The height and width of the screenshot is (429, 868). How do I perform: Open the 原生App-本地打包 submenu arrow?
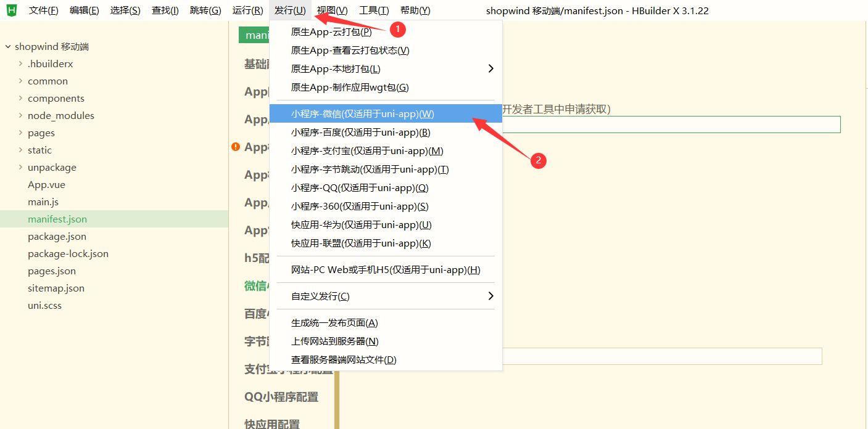(x=491, y=68)
